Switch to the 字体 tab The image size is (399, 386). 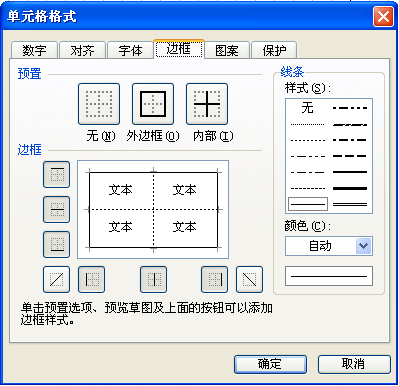point(130,50)
